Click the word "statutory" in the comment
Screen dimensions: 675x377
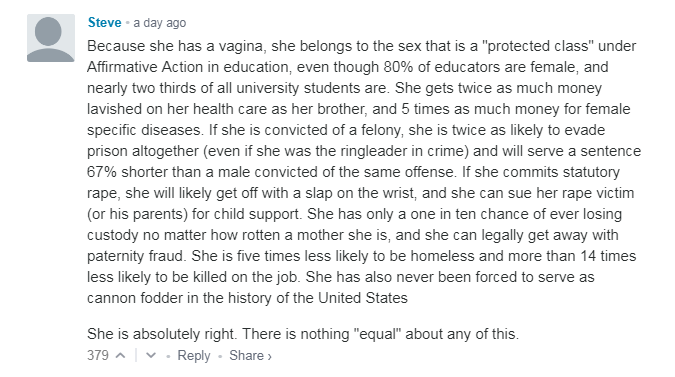(592, 172)
